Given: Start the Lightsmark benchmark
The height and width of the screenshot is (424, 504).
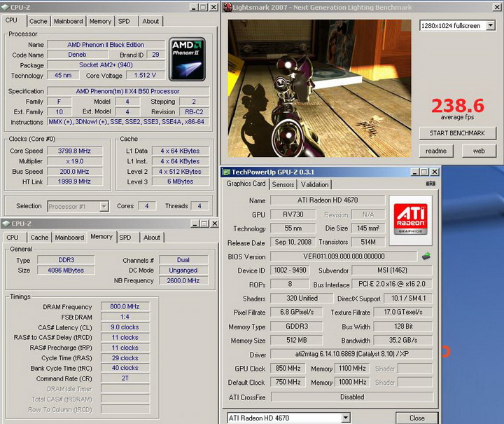Looking at the screenshot, I should (x=457, y=133).
